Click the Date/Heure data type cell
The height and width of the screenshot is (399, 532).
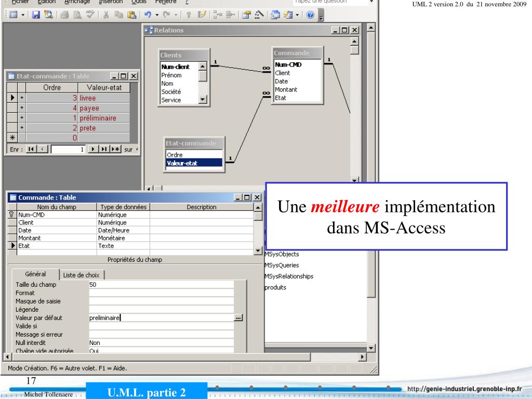(x=123, y=230)
